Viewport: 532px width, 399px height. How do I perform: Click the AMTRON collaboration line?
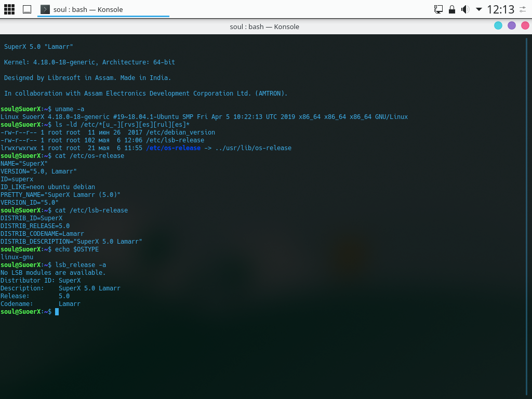[146, 94]
